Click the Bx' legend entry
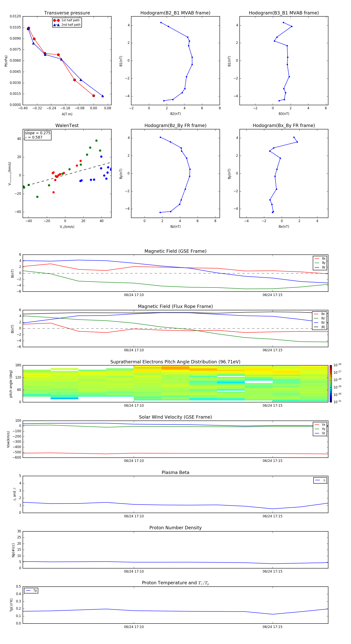The image size is (351, 644). [320, 314]
